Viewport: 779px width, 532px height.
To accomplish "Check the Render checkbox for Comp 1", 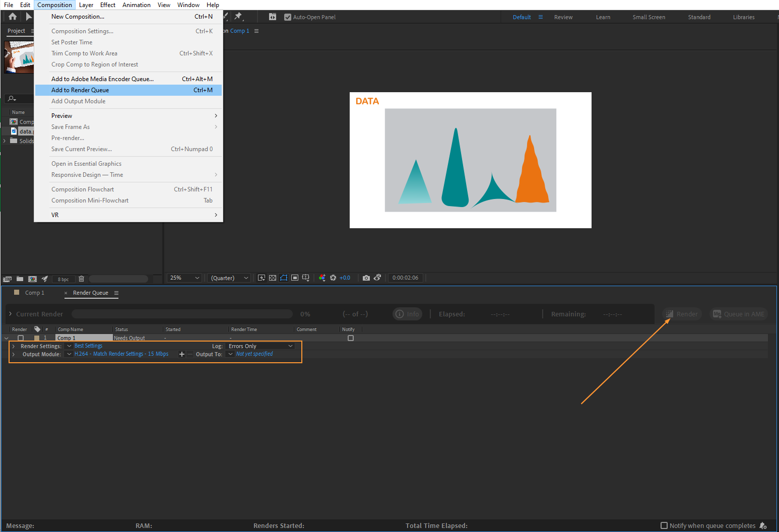I will tap(21, 338).
